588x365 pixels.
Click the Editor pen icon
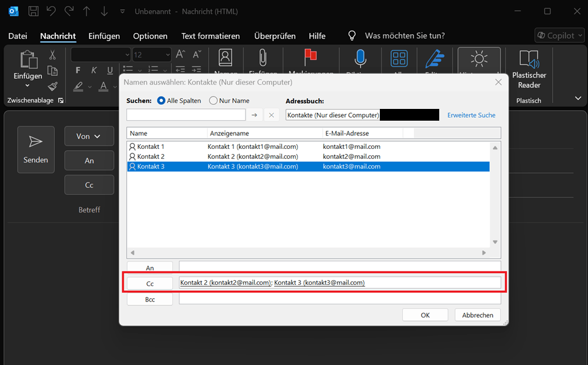point(435,59)
